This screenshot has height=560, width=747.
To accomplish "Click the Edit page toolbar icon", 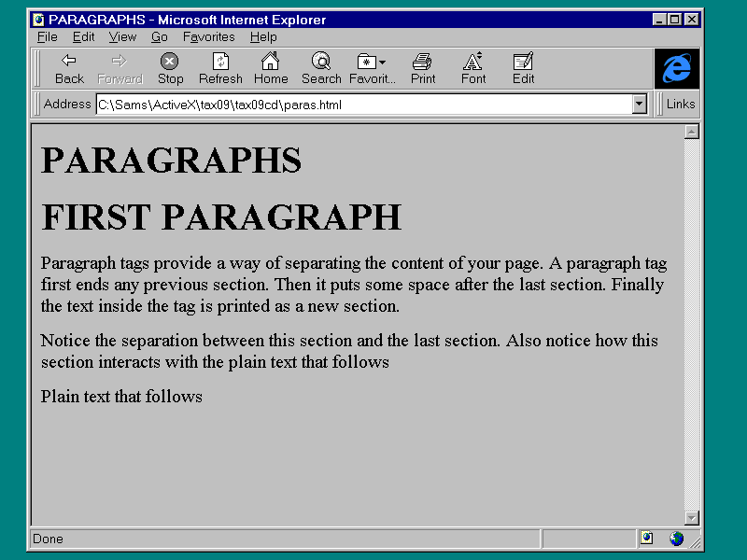I will [523, 62].
